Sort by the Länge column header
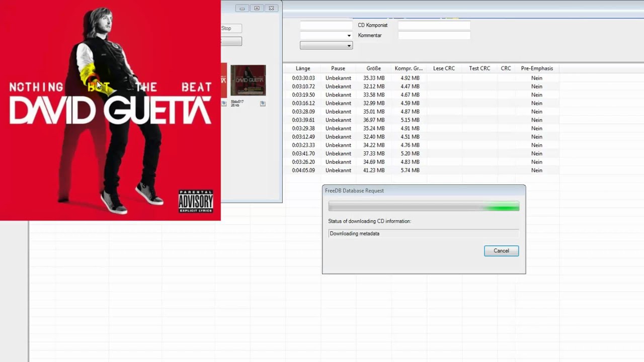Viewport: 644px width, 362px height. click(x=303, y=68)
